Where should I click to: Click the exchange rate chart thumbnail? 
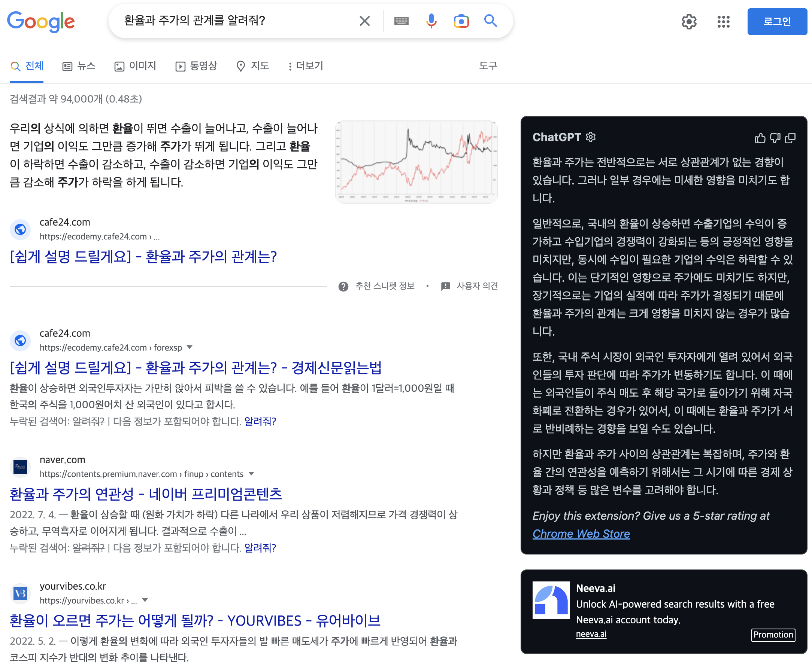click(416, 162)
